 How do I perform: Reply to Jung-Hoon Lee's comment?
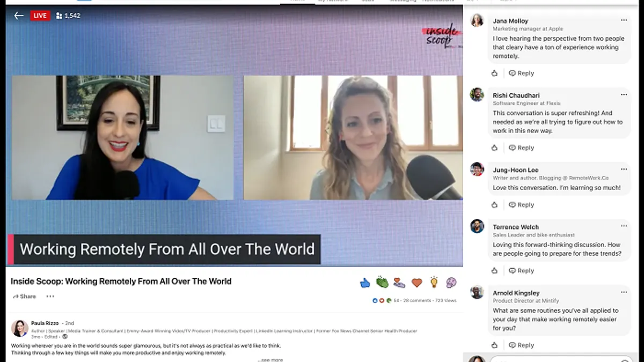(x=522, y=205)
